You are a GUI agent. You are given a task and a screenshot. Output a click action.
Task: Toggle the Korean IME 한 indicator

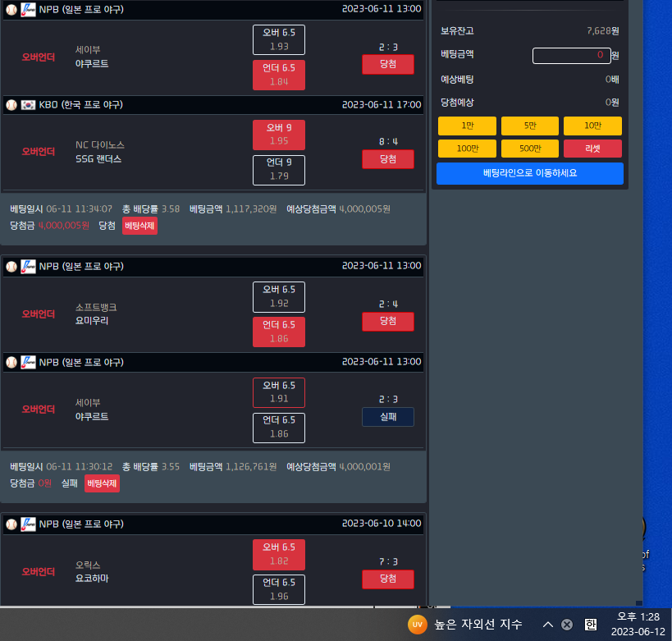pyautogui.click(x=591, y=625)
